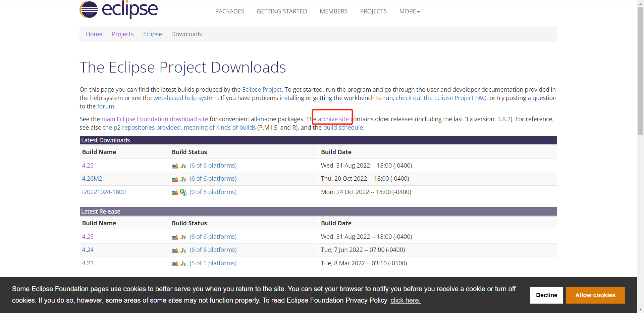Click '(5 of 5 platforms)' link
The width and height of the screenshot is (644, 313).
[213, 263]
